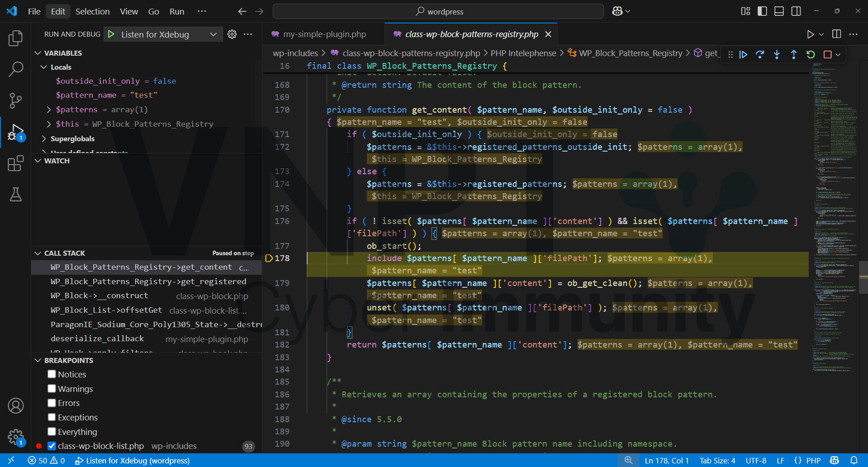Open the Extensions view

(16, 163)
